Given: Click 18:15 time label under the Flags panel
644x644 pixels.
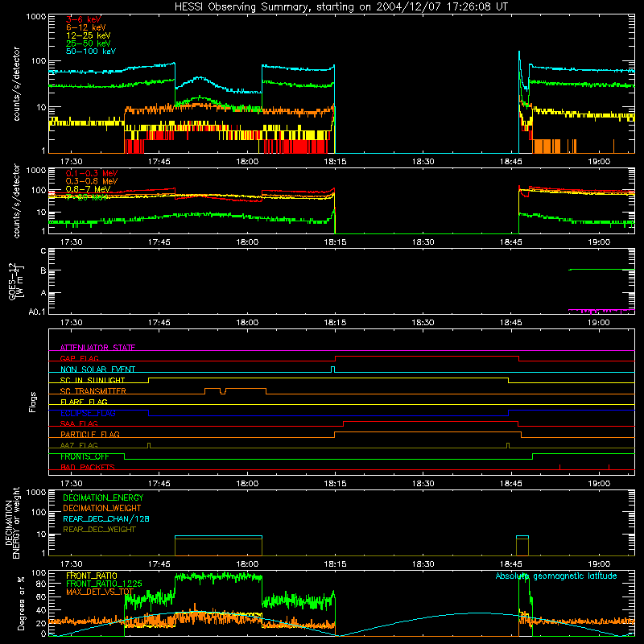Looking at the screenshot, I should (335, 484).
